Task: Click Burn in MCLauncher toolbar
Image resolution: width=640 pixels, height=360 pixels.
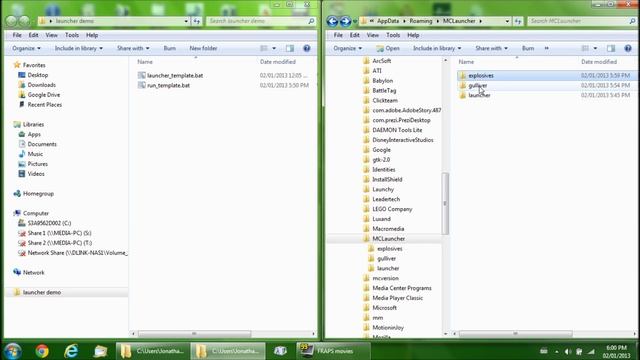Action: pyautogui.click(x=528, y=48)
